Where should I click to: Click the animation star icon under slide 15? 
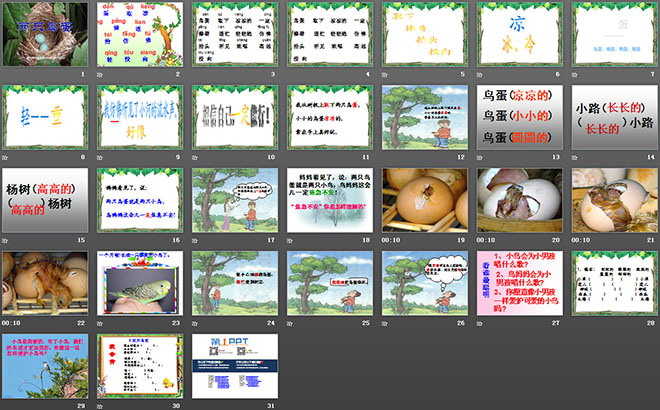6,240
